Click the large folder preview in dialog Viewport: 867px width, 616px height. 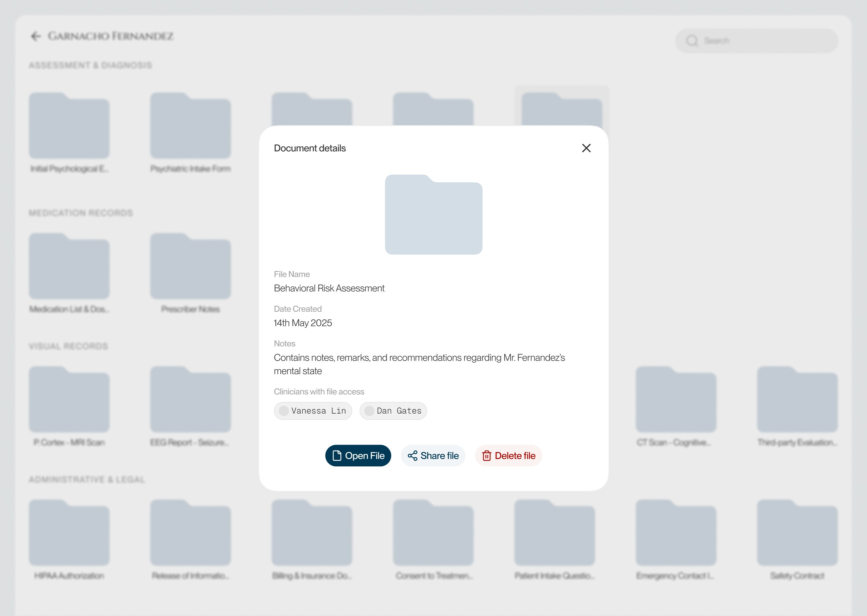pos(433,215)
